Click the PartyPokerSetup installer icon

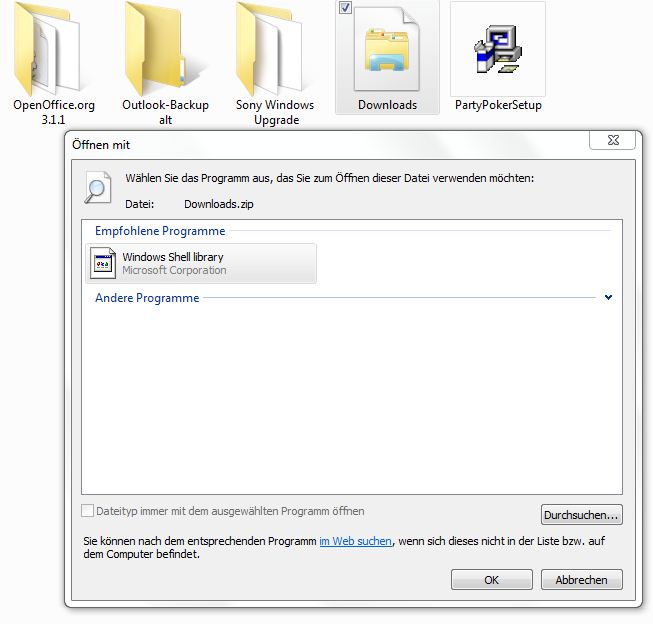click(x=498, y=49)
